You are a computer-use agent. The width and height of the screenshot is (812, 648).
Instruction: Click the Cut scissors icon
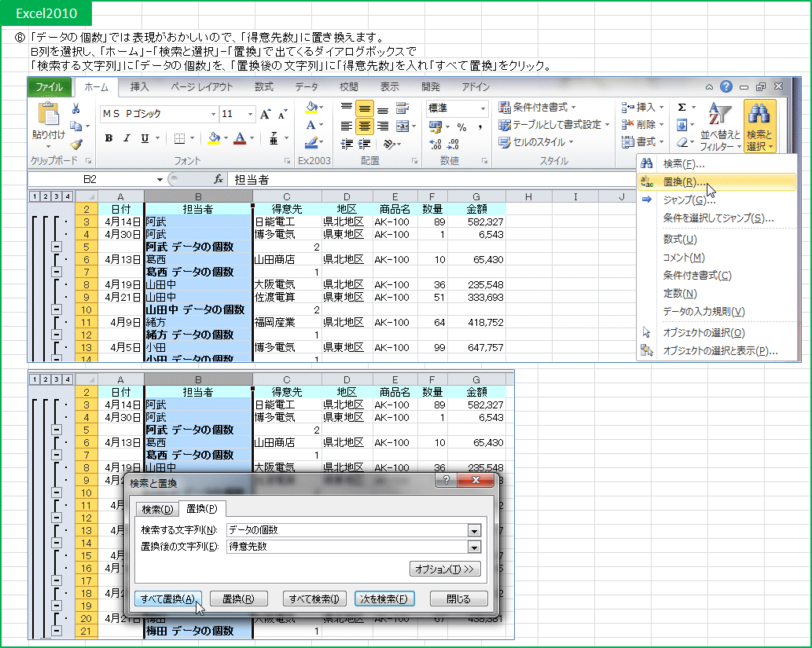[76, 109]
